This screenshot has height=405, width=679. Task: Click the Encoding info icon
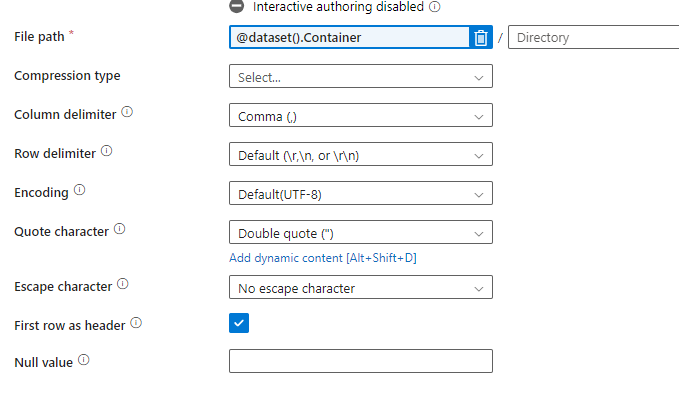point(80,189)
